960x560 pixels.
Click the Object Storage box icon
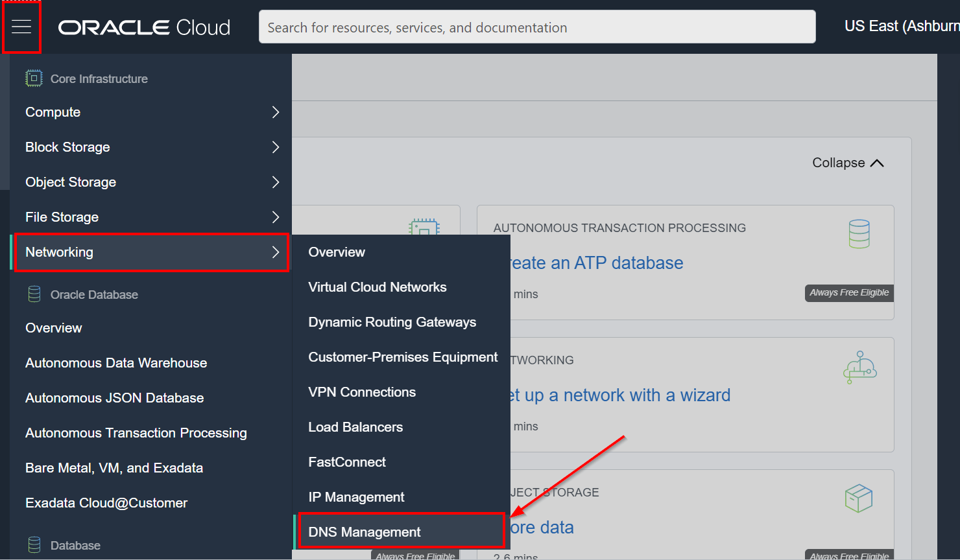pos(859,498)
